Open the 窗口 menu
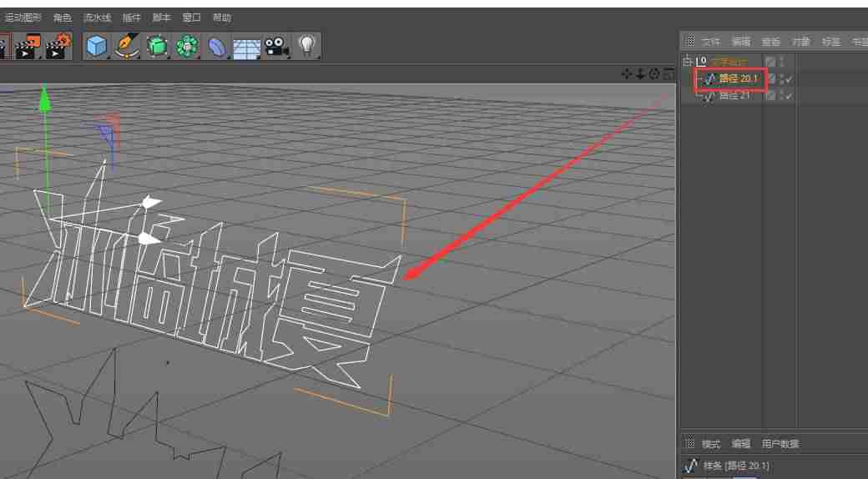Screen dimensions: 868x479 point(191,18)
